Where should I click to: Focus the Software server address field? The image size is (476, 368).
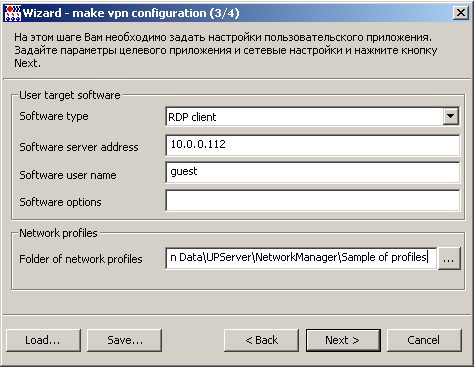pos(312,145)
